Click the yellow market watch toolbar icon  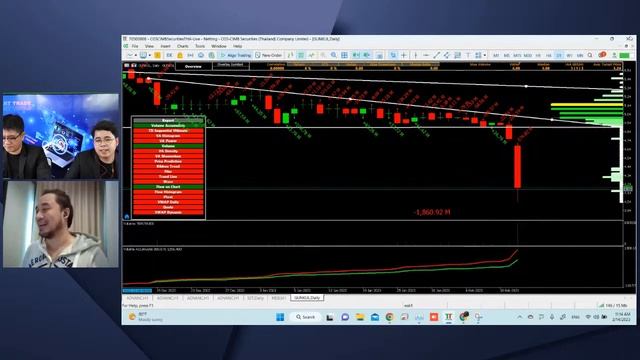point(158,55)
